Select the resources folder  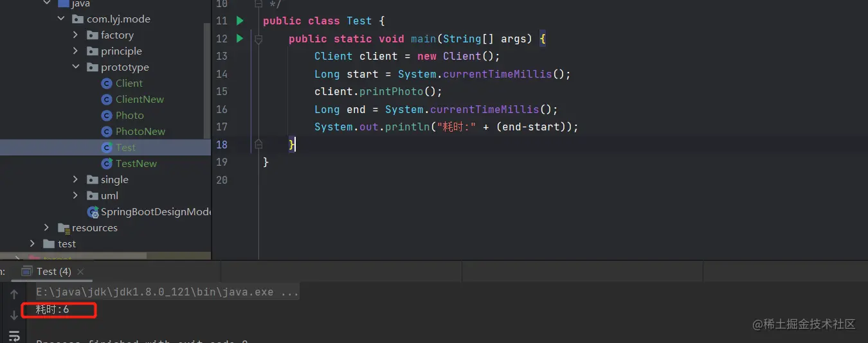[x=87, y=227]
